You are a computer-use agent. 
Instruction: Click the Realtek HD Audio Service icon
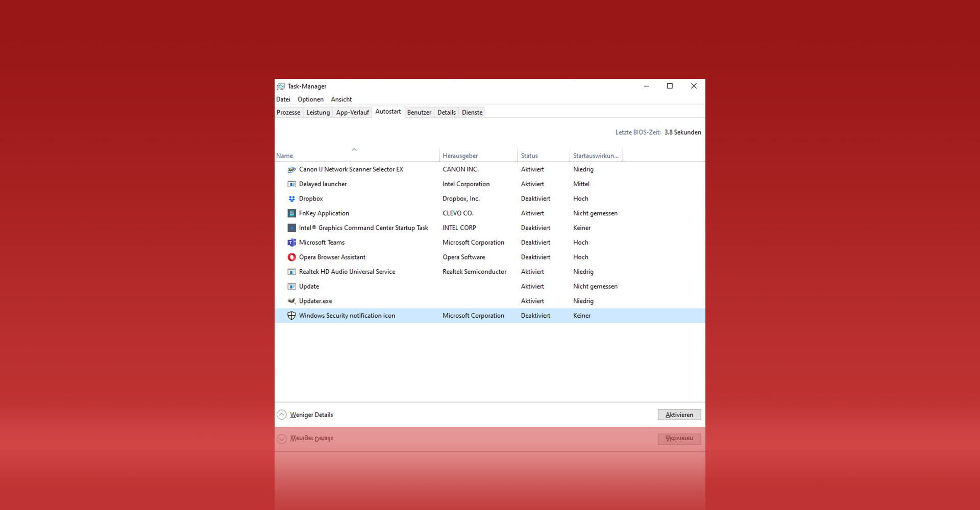(x=291, y=272)
